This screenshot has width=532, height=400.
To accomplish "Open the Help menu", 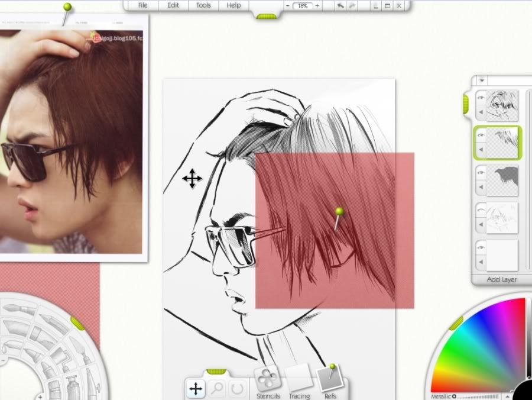I will click(x=233, y=5).
